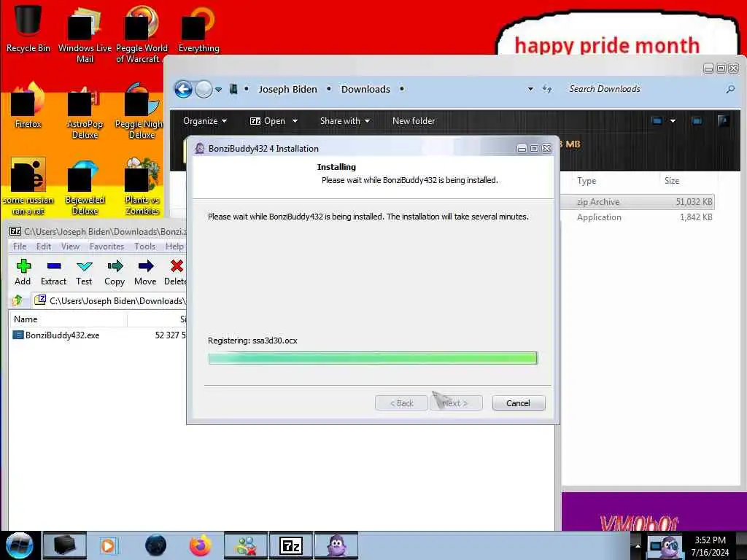Expand the Share with dropdown
Image resolution: width=747 pixels, height=560 pixels.
[345, 121]
